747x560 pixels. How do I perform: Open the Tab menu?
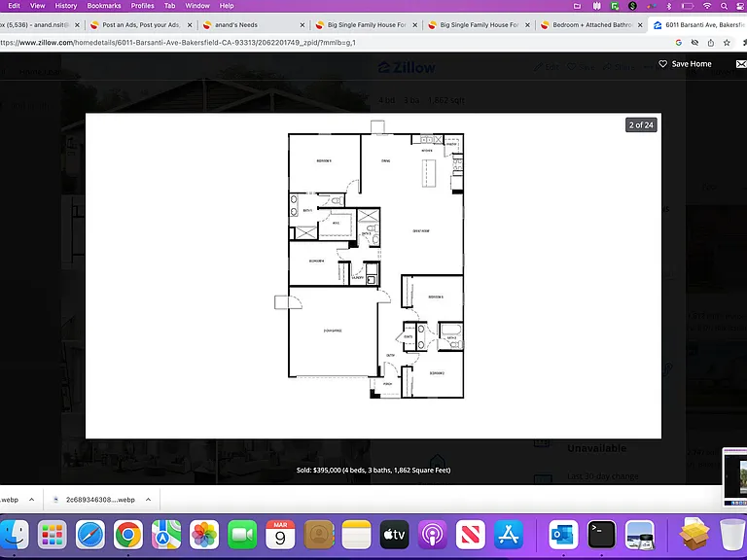coord(169,6)
